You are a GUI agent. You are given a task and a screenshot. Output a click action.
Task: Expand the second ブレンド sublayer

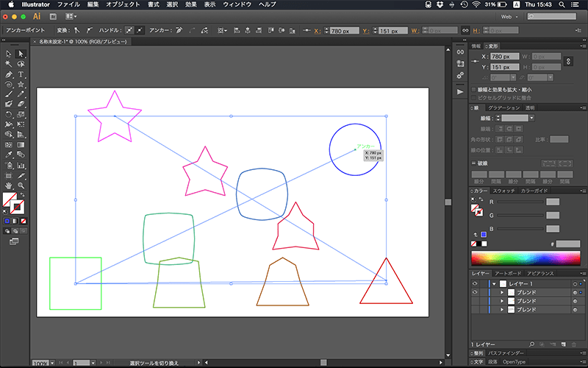(502, 301)
